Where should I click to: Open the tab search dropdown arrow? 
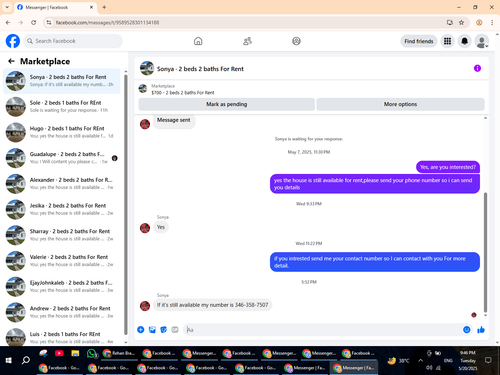(x=7, y=7)
